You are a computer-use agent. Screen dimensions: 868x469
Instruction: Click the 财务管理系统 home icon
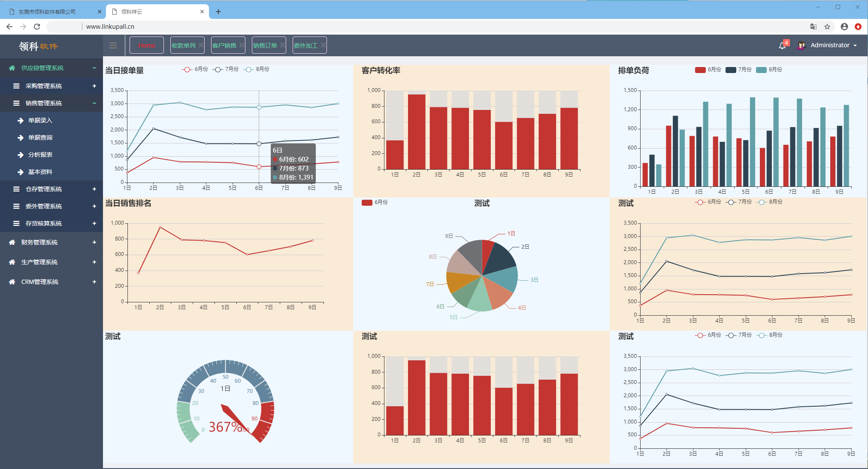tap(12, 242)
